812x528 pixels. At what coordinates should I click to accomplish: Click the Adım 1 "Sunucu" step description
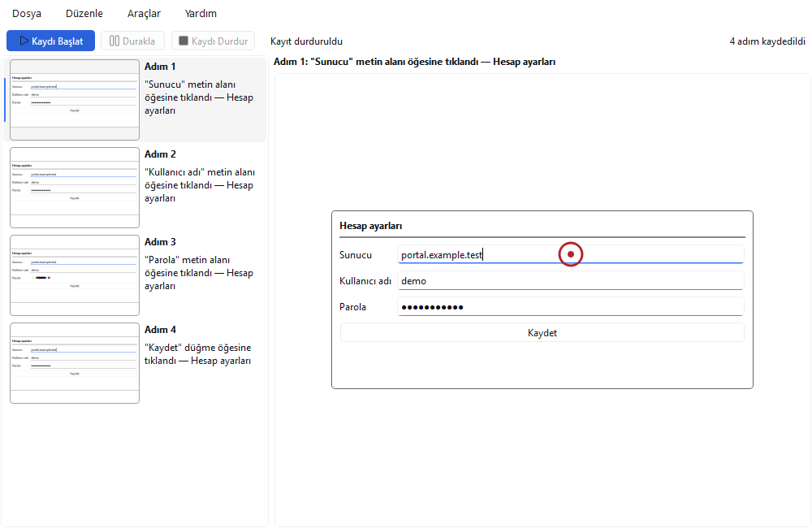click(199, 97)
